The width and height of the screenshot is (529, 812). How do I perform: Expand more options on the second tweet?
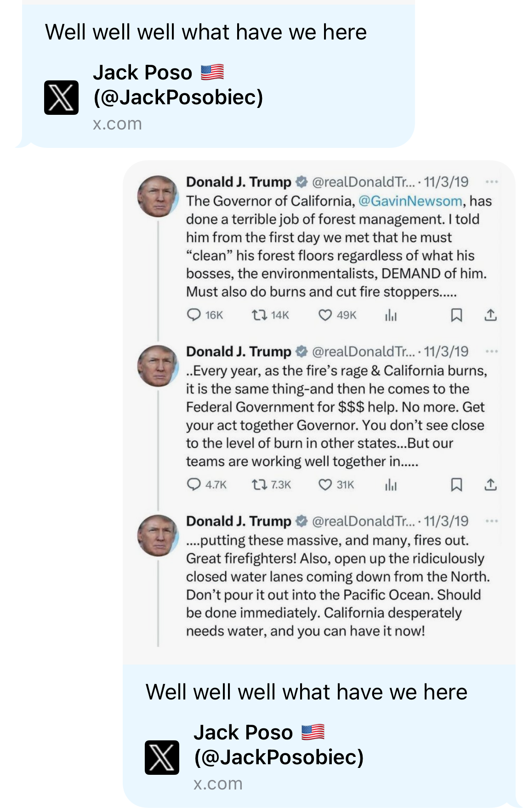pyautogui.click(x=491, y=351)
